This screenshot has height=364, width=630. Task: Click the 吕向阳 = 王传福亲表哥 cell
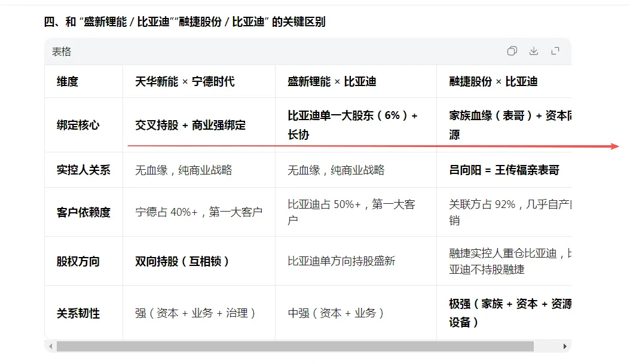(x=504, y=170)
